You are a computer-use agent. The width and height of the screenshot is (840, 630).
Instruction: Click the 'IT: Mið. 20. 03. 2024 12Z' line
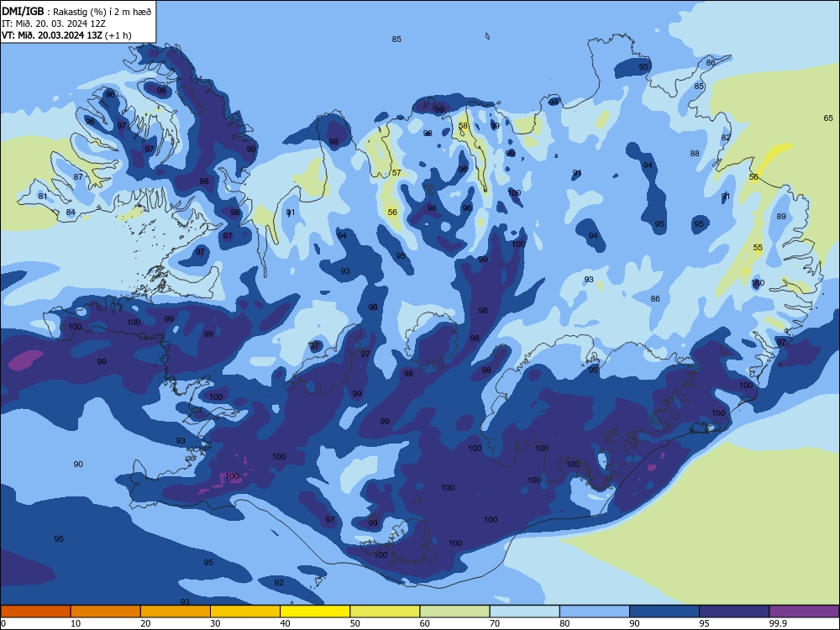(x=54, y=24)
